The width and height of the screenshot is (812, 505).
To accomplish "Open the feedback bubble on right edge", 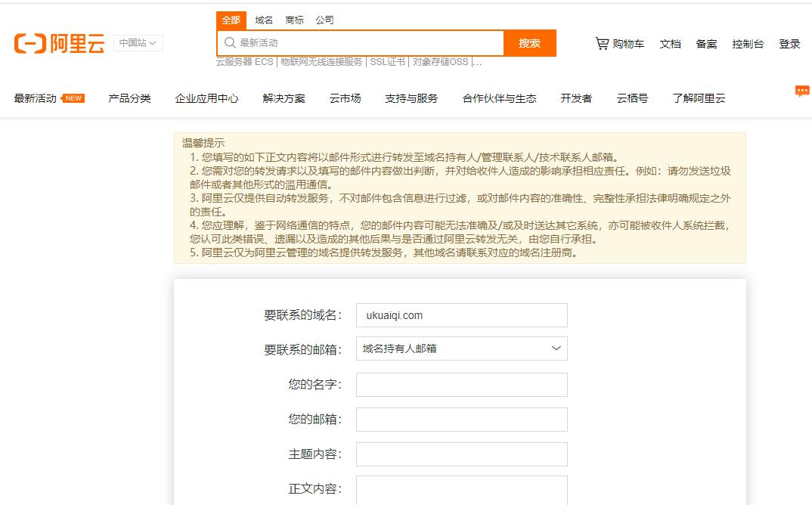I will (803, 91).
